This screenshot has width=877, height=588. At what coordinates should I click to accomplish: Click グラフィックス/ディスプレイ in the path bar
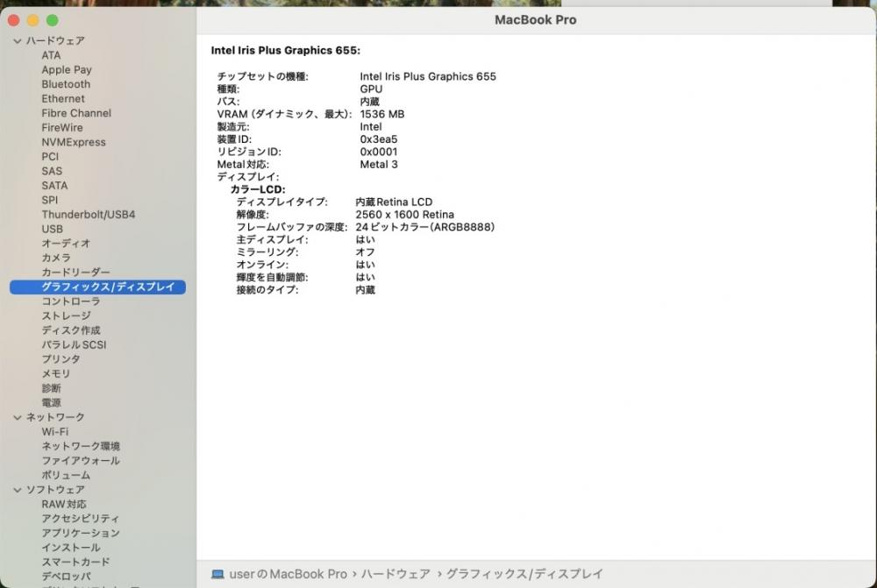pyautogui.click(x=524, y=575)
